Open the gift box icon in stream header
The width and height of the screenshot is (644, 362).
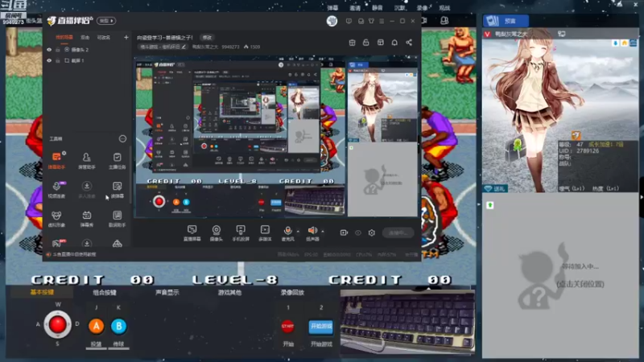pos(352,43)
